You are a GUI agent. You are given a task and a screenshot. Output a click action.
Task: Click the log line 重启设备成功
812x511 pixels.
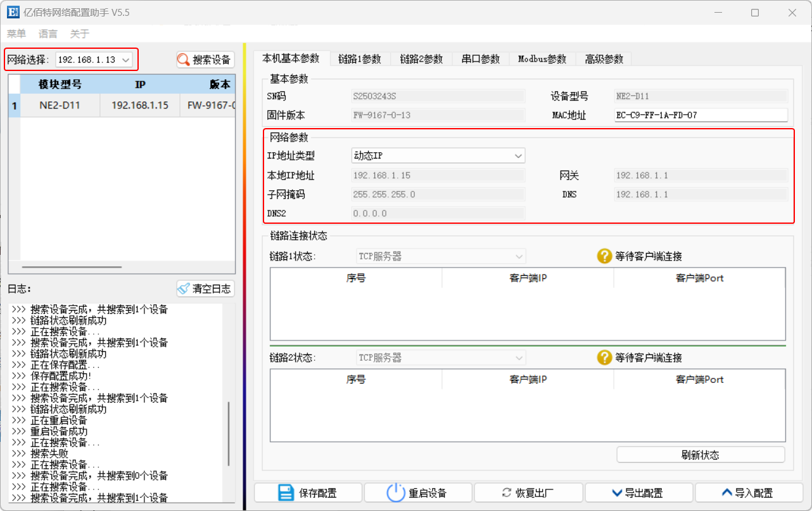tap(49, 431)
